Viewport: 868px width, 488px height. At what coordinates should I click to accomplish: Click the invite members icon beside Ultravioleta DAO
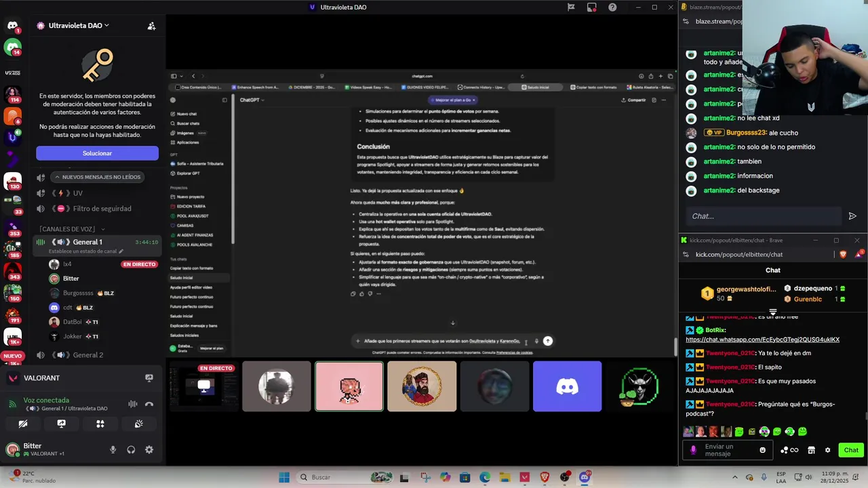(x=151, y=26)
